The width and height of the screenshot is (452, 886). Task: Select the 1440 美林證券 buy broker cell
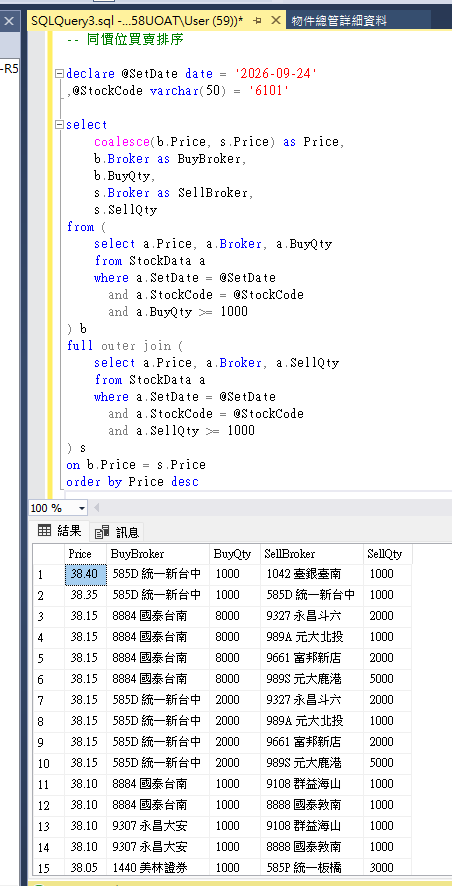pos(158,867)
